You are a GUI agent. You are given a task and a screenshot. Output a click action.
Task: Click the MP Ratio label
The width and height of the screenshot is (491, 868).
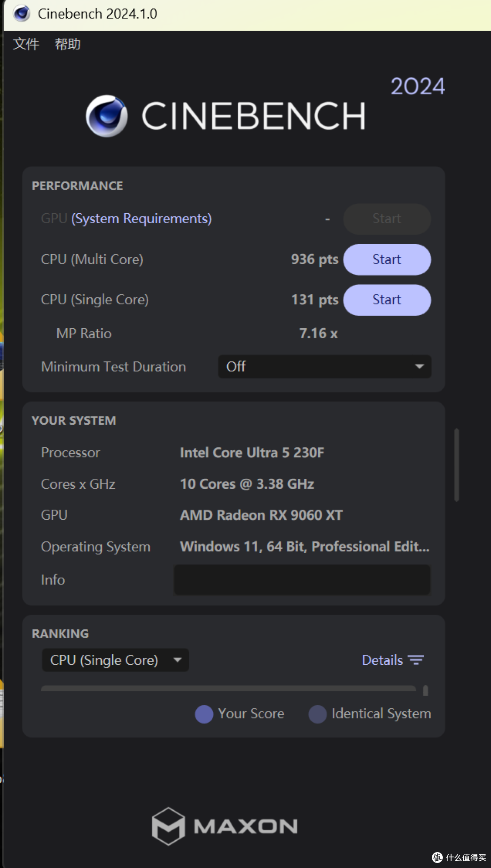point(84,333)
